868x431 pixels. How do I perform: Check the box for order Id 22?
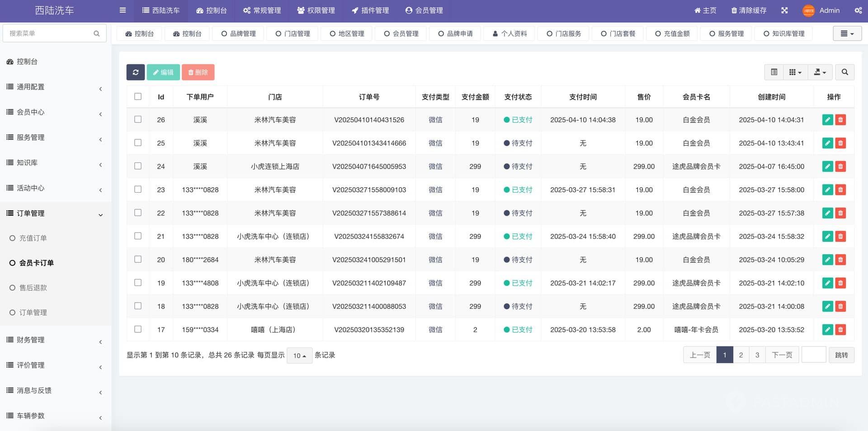coord(138,213)
